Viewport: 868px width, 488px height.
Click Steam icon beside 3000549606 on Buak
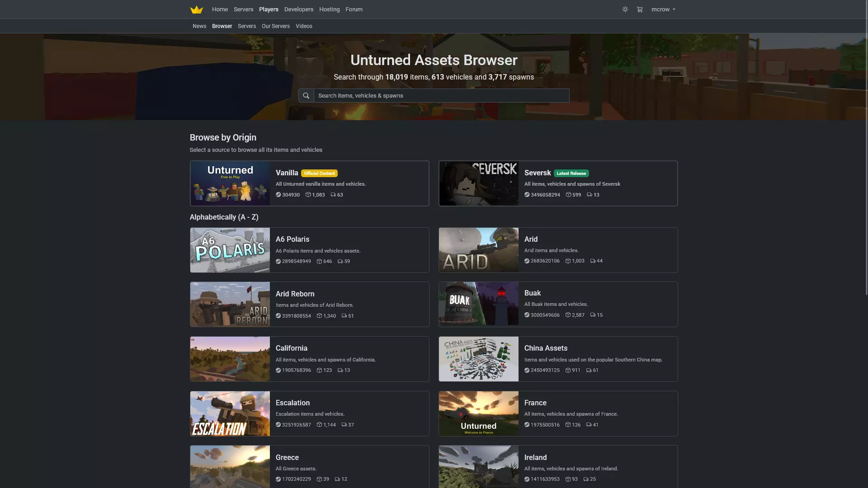[x=527, y=315]
